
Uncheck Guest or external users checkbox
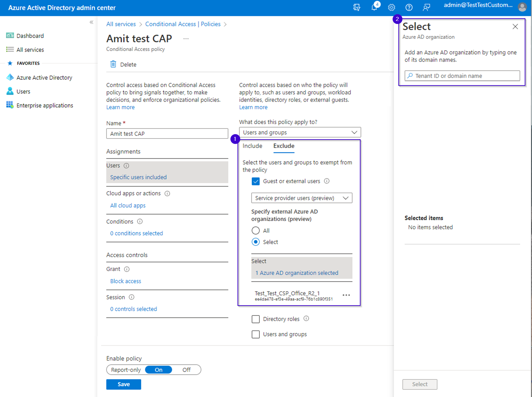(256, 181)
